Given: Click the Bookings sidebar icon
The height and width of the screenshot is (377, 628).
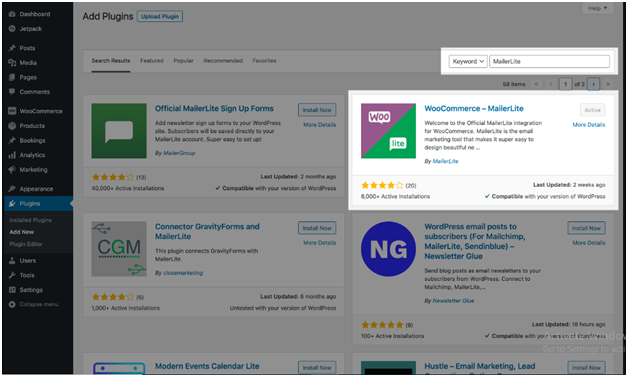Looking at the screenshot, I should click(12, 140).
